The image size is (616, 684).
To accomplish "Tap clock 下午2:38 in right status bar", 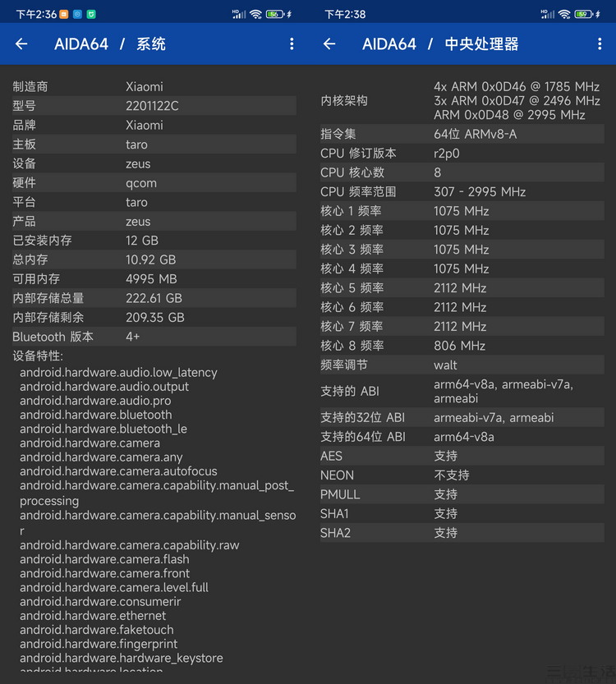I will coord(345,15).
